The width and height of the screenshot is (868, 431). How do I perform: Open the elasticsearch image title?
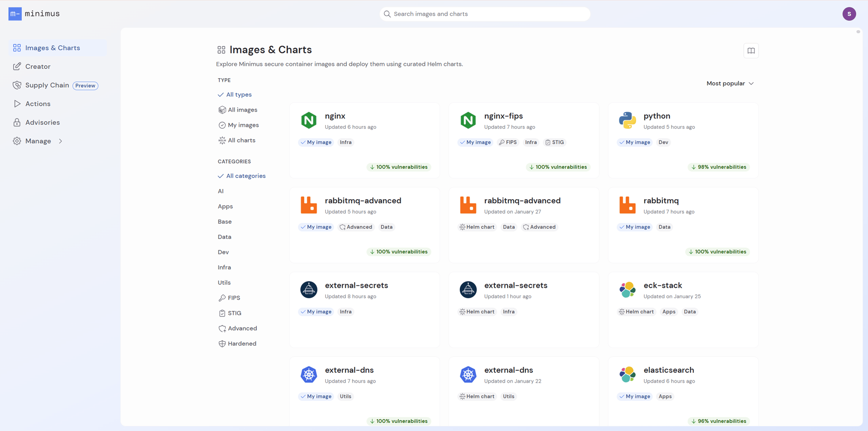pos(669,370)
